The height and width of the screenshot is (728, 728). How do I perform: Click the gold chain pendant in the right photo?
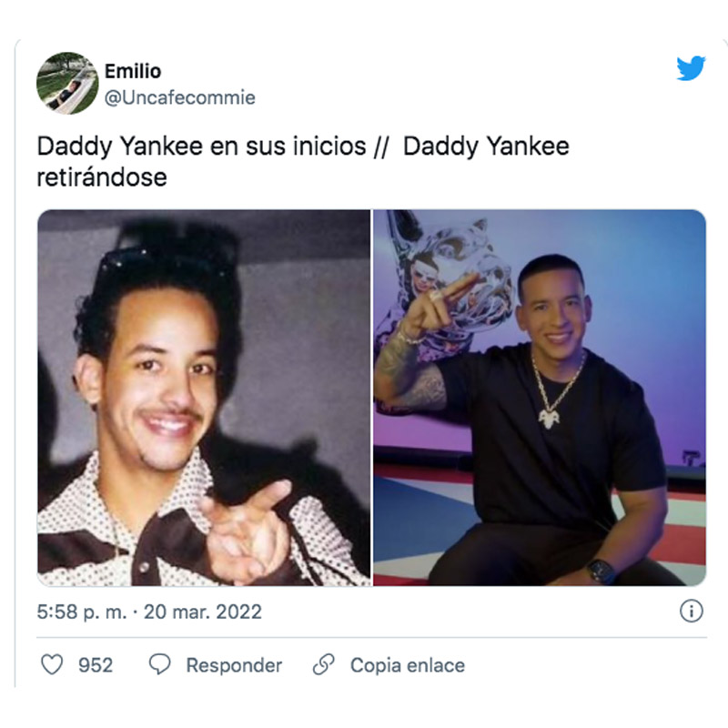click(x=550, y=418)
